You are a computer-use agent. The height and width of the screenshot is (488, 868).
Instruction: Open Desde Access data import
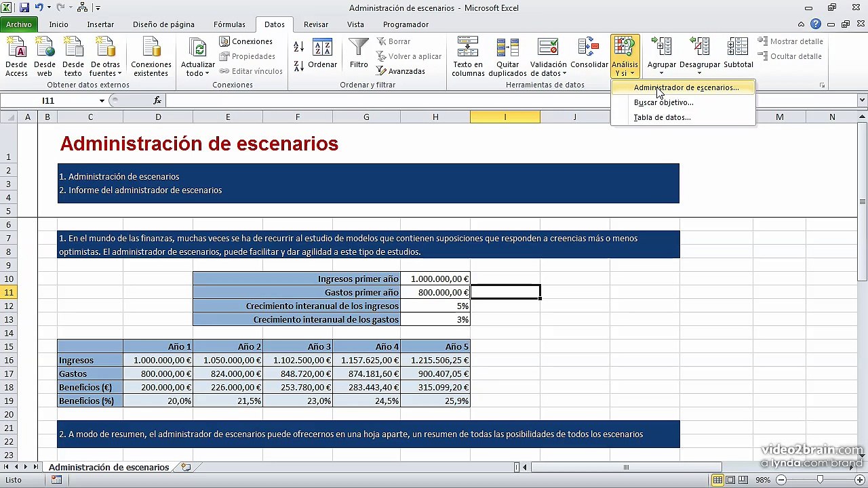(x=16, y=57)
